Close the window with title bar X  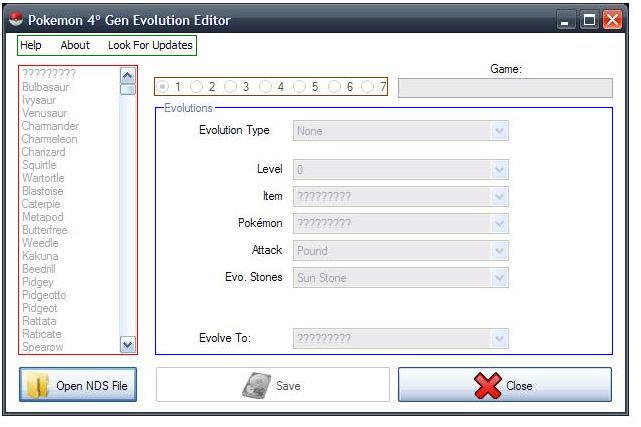click(x=612, y=20)
